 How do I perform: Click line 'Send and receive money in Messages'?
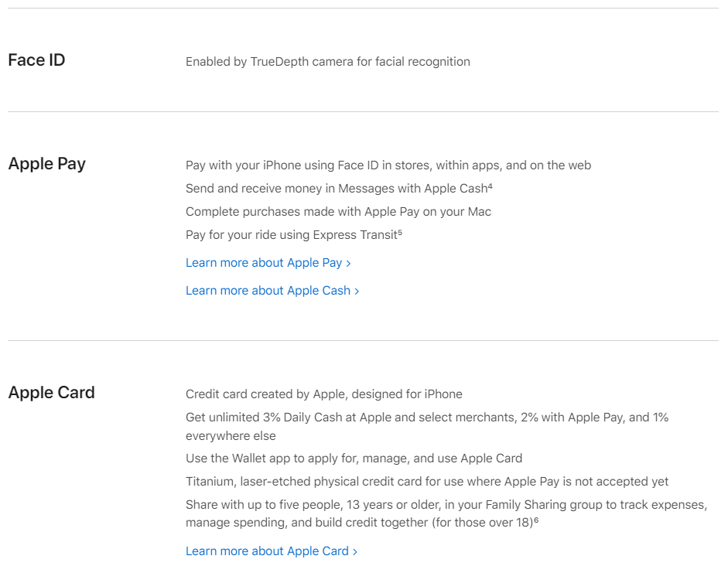pyautogui.click(x=339, y=189)
